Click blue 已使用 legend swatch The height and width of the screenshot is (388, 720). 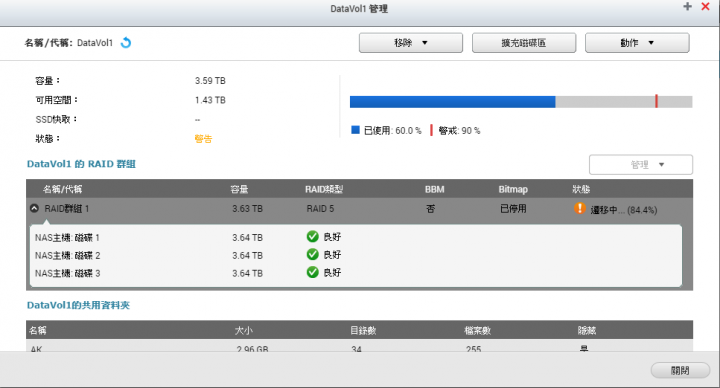(x=355, y=130)
